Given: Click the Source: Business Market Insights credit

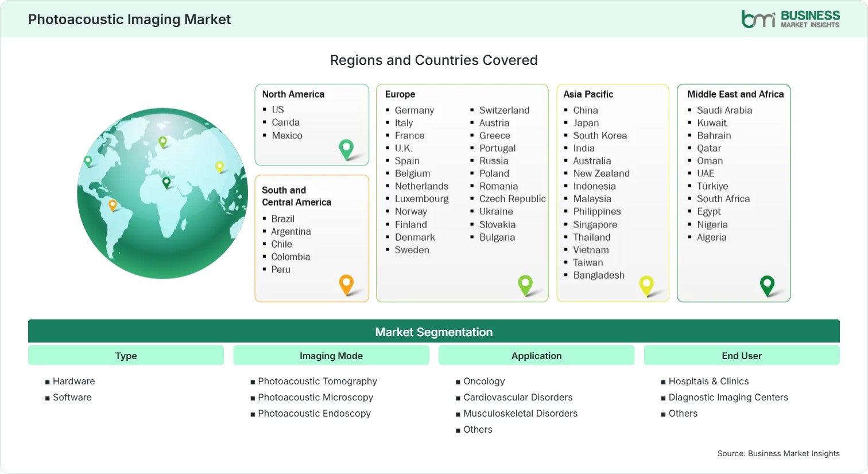Looking at the screenshot, I should [x=778, y=454].
